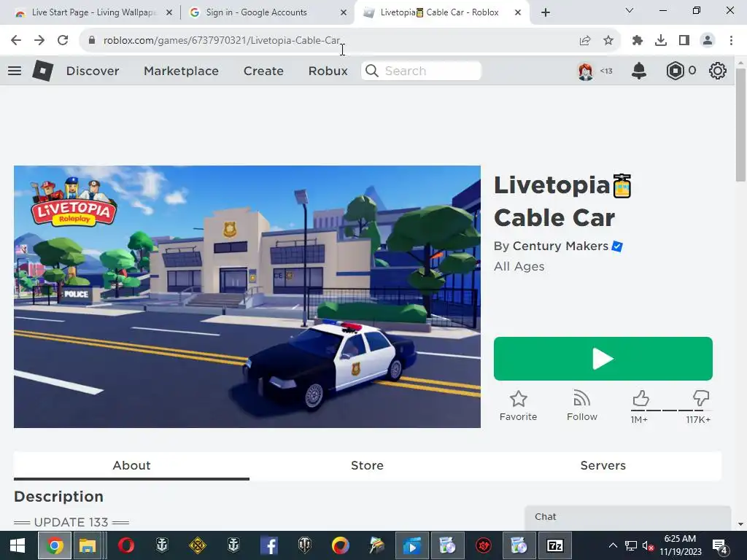Screen dimensions: 747x560
Task: Open the Robux balance icon
Action: (675, 71)
